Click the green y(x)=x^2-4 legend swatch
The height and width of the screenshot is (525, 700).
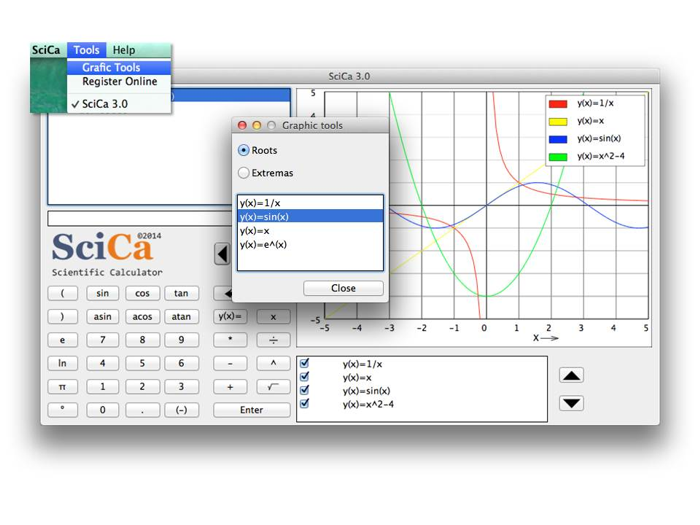coord(558,157)
